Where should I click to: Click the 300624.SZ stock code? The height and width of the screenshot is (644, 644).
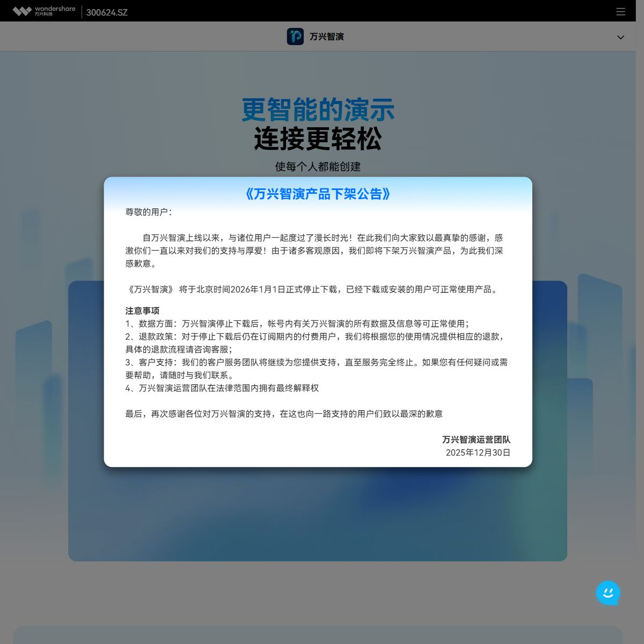[107, 12]
